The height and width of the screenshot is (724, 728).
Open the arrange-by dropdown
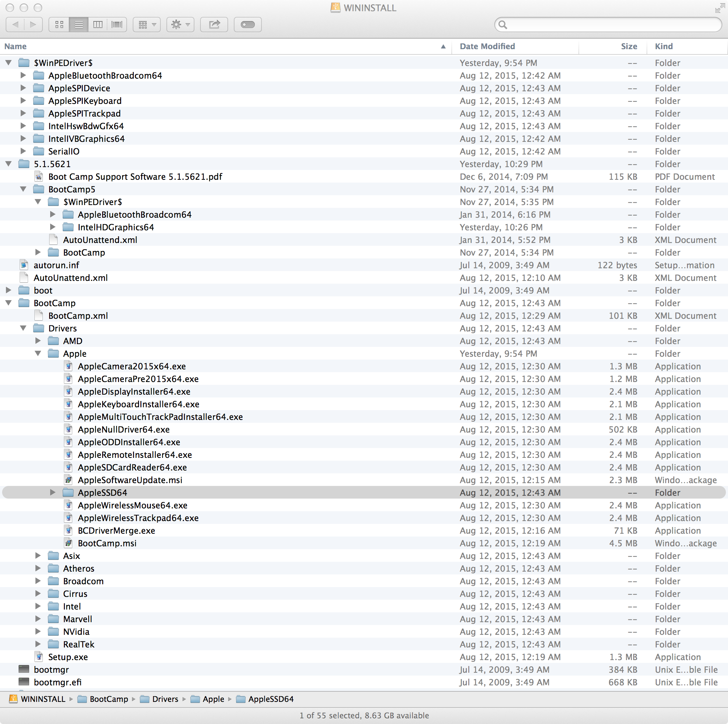point(147,24)
